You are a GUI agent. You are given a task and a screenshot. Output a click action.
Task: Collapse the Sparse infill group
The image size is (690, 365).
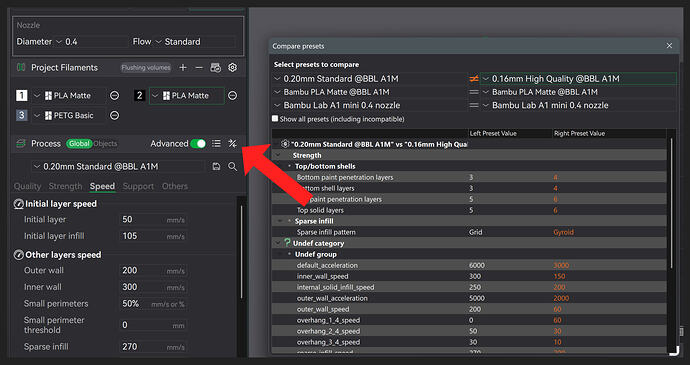281,221
